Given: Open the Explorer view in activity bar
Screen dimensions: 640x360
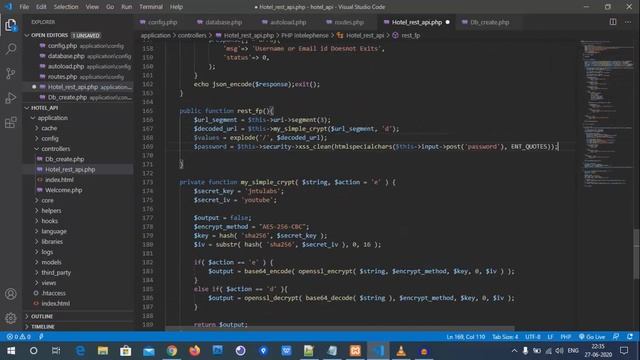Looking at the screenshot, I should pyautogui.click(x=11, y=25).
